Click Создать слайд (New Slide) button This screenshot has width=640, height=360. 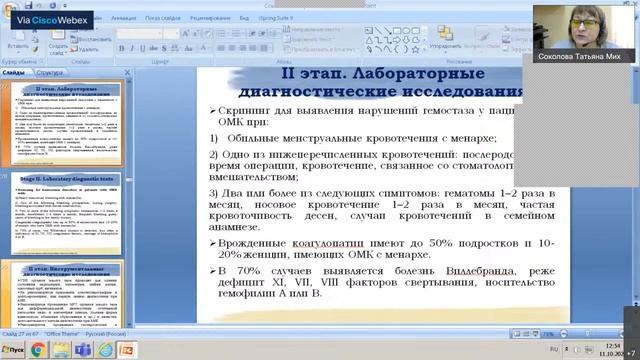[58, 42]
